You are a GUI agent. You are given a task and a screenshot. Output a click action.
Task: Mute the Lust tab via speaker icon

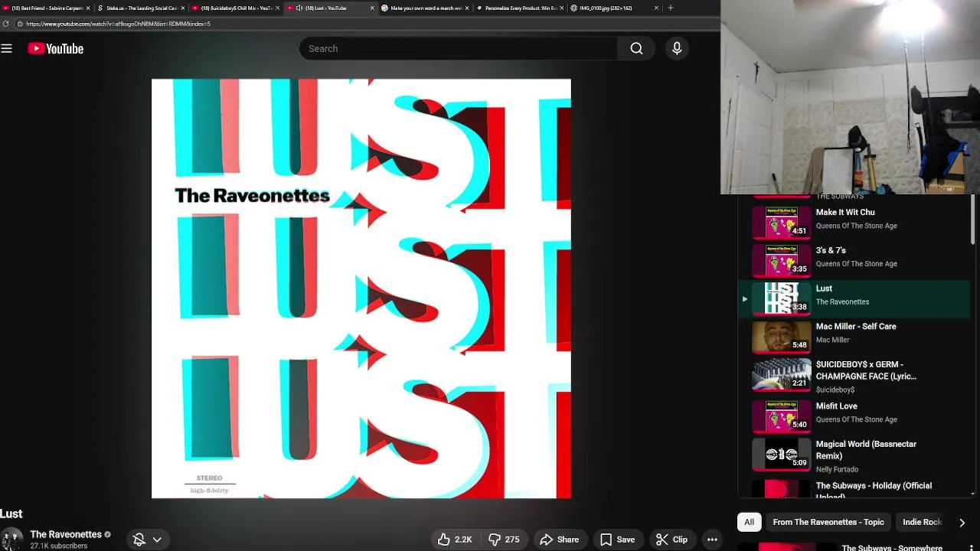[299, 8]
